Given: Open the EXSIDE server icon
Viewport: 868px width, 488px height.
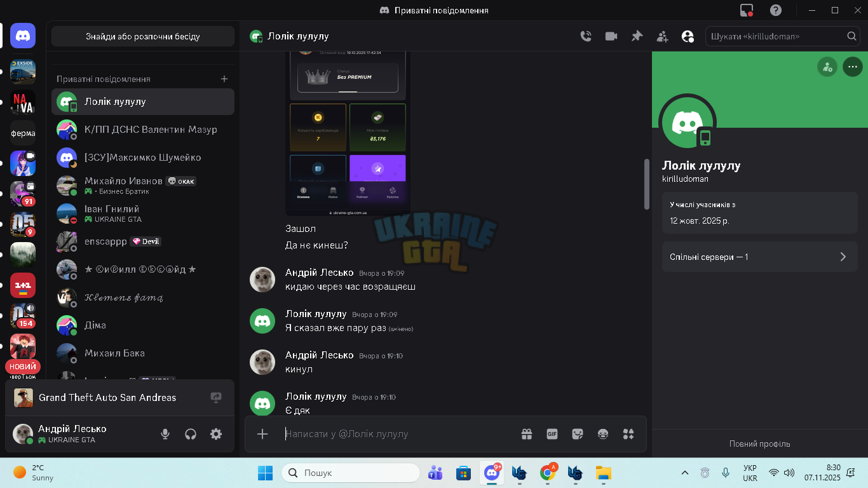Looking at the screenshot, I should coord(23,72).
